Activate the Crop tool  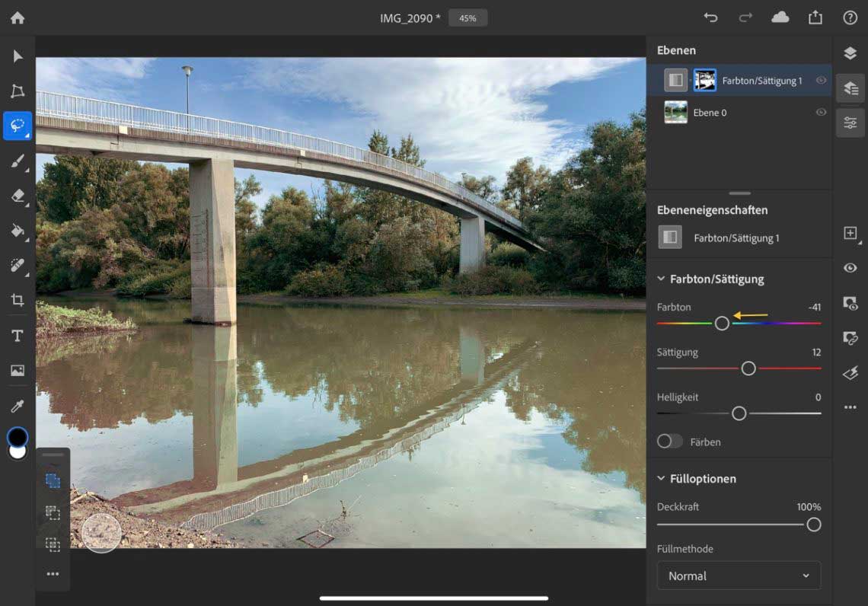(18, 300)
